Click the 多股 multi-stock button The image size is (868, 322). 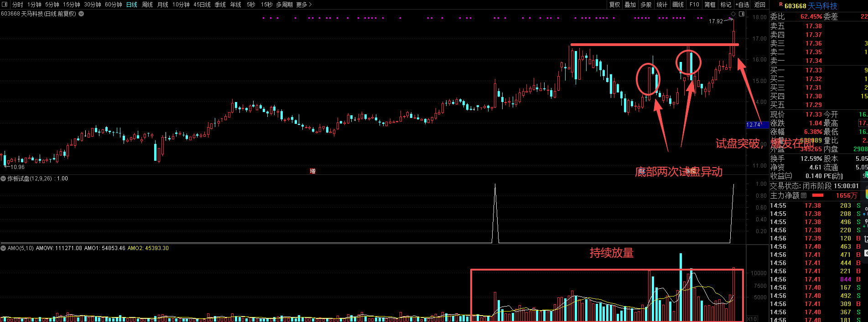pyautogui.click(x=646, y=5)
